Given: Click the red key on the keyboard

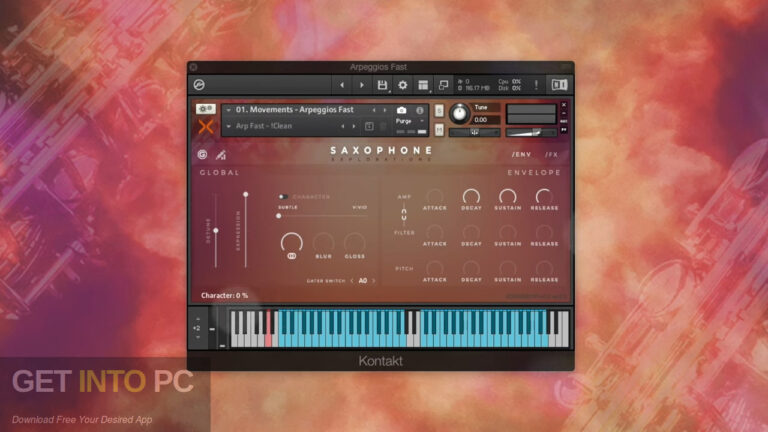Looking at the screenshot, I should point(268,336).
